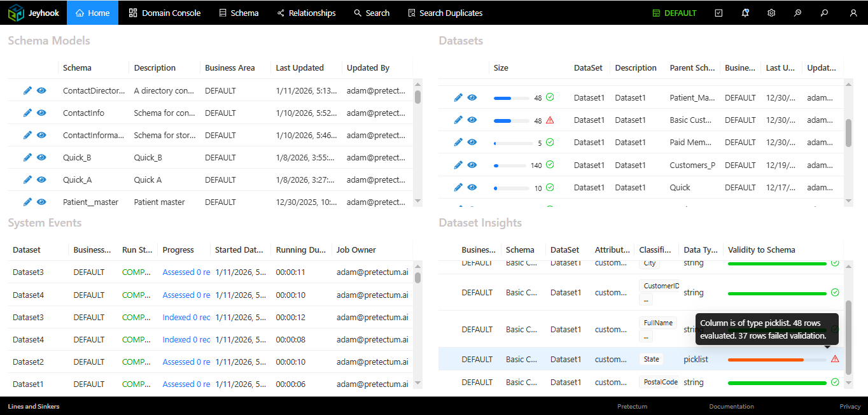Open the notifications bell icon

tap(745, 12)
